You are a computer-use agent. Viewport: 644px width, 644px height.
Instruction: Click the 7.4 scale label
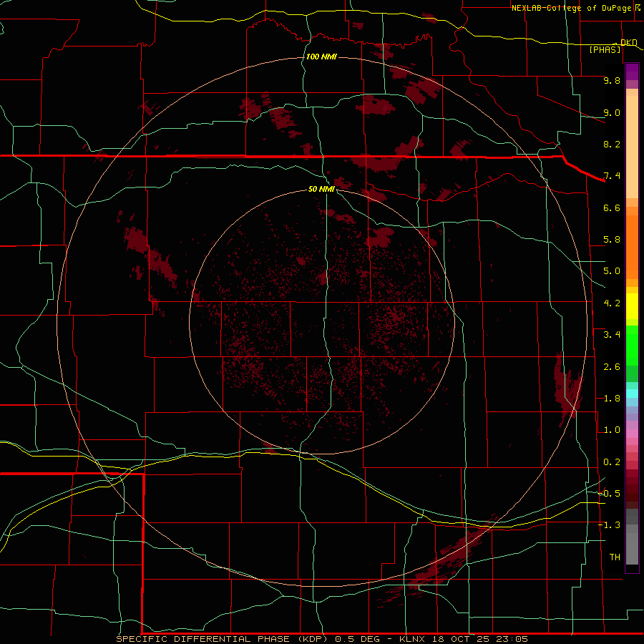[612, 176]
